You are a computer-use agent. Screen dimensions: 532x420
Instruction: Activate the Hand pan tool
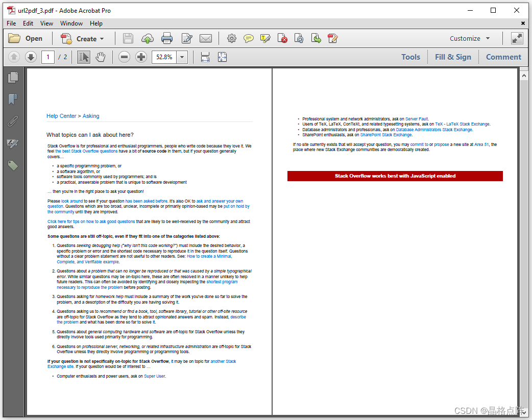101,57
